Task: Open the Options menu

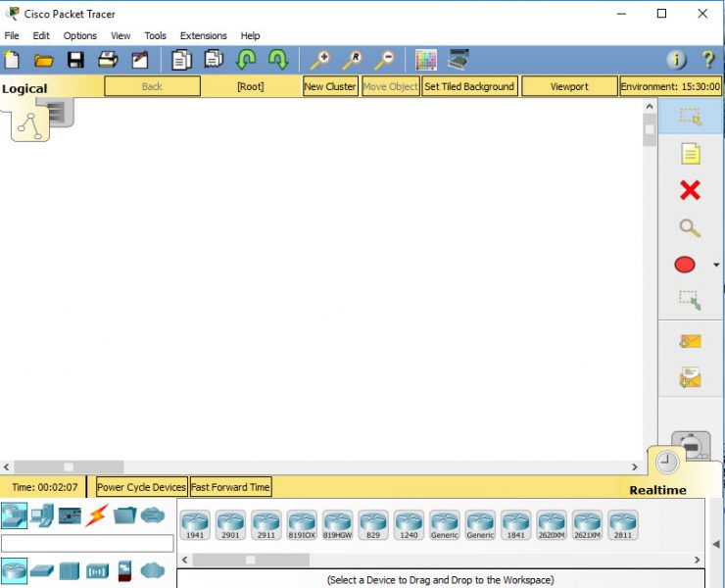Action: (80, 35)
